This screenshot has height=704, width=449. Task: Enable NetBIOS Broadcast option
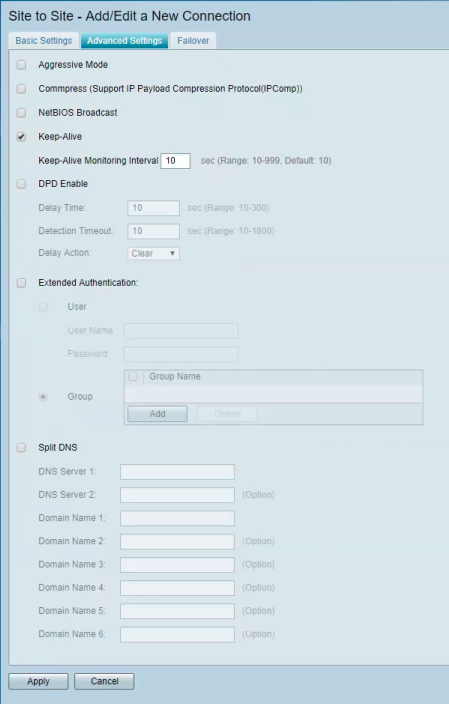click(x=22, y=112)
